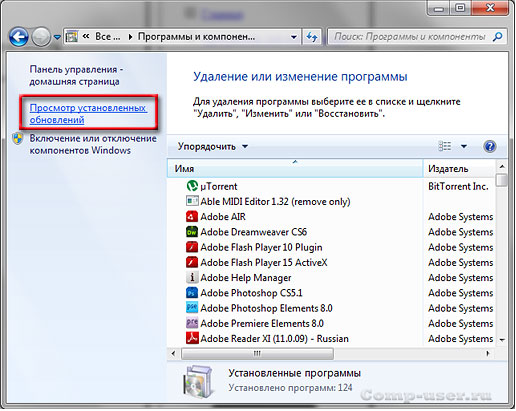Select Adobe Flash Player 15 ActiveX icon
The width and height of the screenshot is (516, 411).
pos(192,262)
